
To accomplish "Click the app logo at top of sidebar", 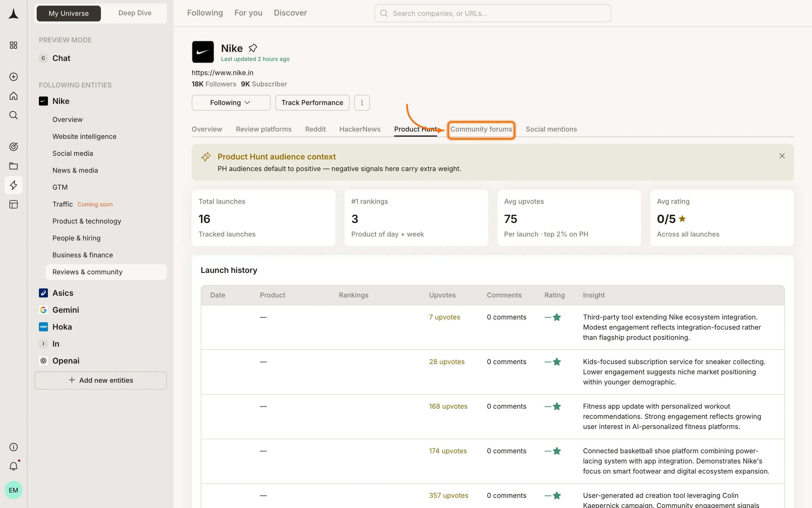I will [14, 14].
